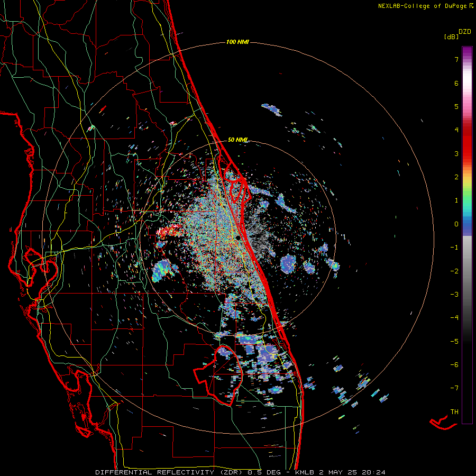Click the DZD legend heading

[465, 32]
